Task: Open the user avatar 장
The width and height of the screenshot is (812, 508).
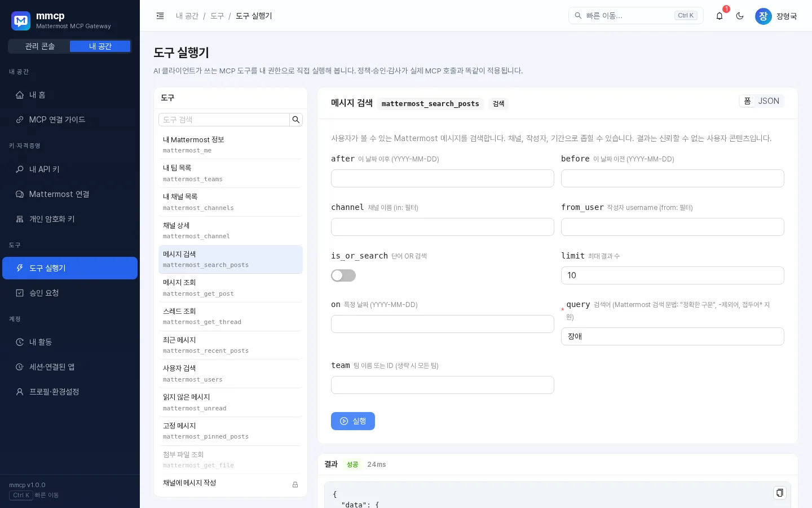Action: coord(764,16)
